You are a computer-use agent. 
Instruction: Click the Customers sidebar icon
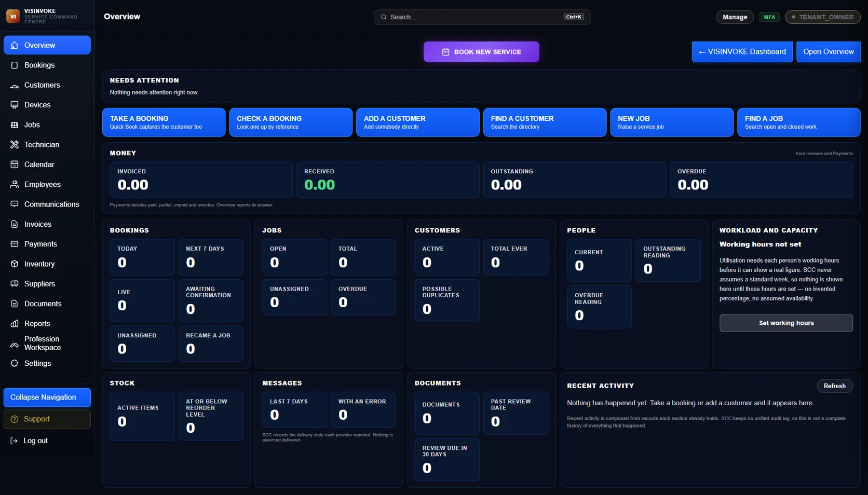pyautogui.click(x=15, y=85)
